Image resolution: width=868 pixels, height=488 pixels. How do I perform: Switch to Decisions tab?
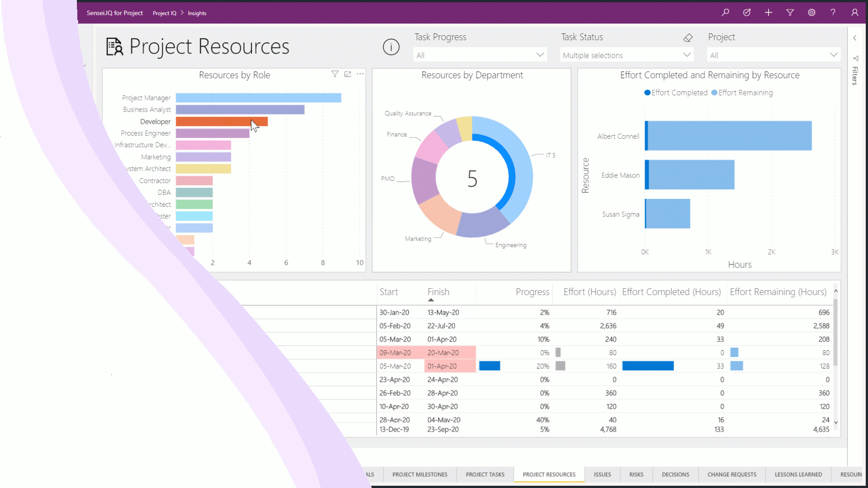[675, 474]
